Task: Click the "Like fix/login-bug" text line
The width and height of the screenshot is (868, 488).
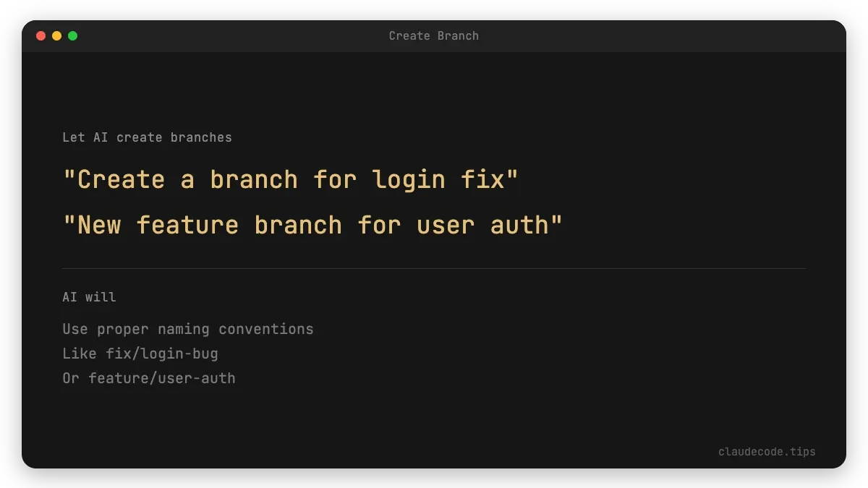Action: click(x=141, y=354)
